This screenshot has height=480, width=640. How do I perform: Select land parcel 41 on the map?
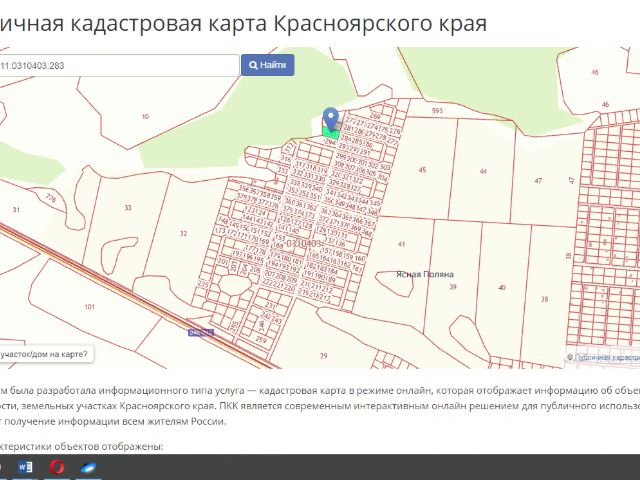(402, 244)
